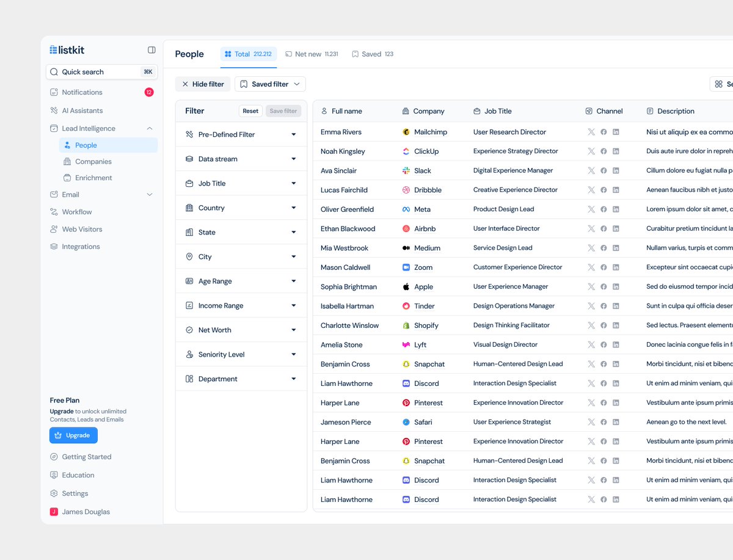Click the Company column header
This screenshot has width=733, height=560.
pyautogui.click(x=423, y=111)
